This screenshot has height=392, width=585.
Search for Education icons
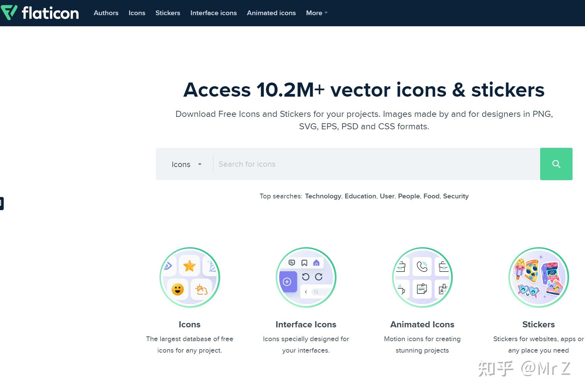click(360, 196)
